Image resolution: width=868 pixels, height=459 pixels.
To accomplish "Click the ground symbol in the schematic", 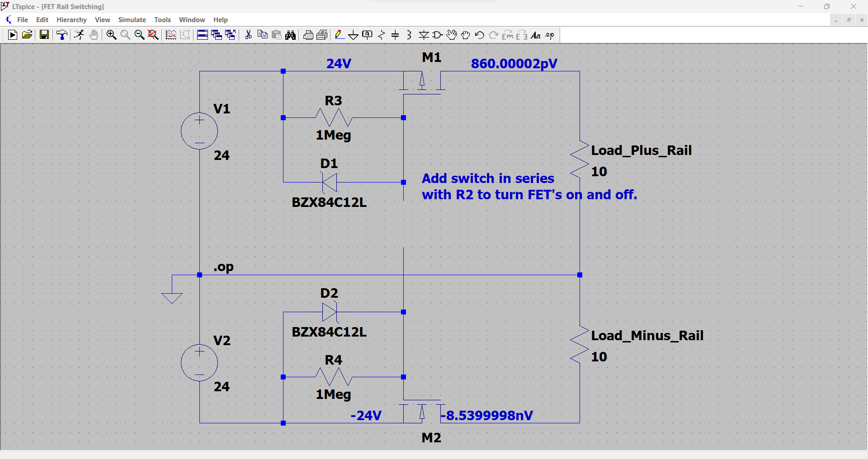I will tap(172, 298).
